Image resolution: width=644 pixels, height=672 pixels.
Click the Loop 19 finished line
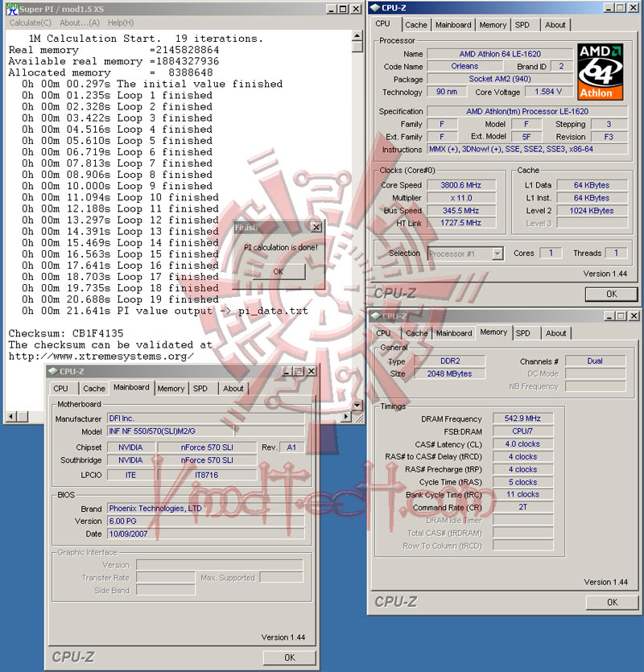[x=120, y=299]
